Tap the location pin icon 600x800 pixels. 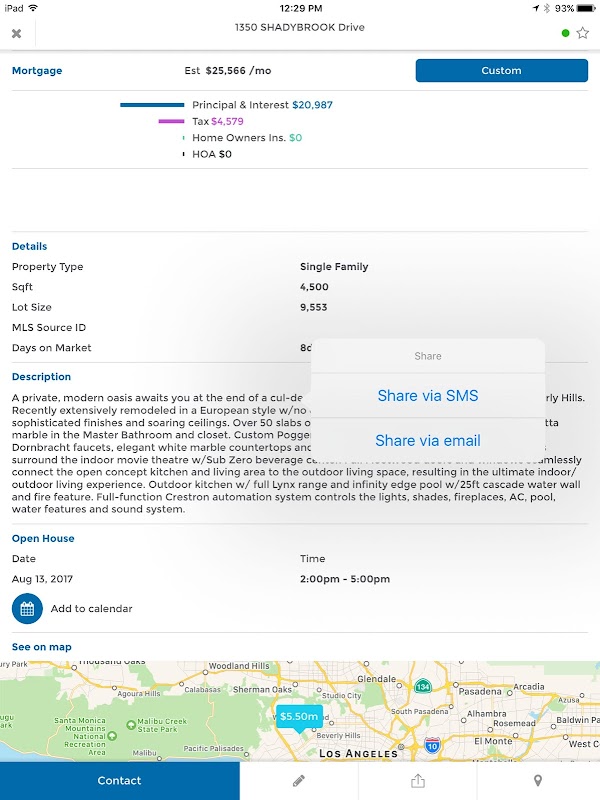537,780
